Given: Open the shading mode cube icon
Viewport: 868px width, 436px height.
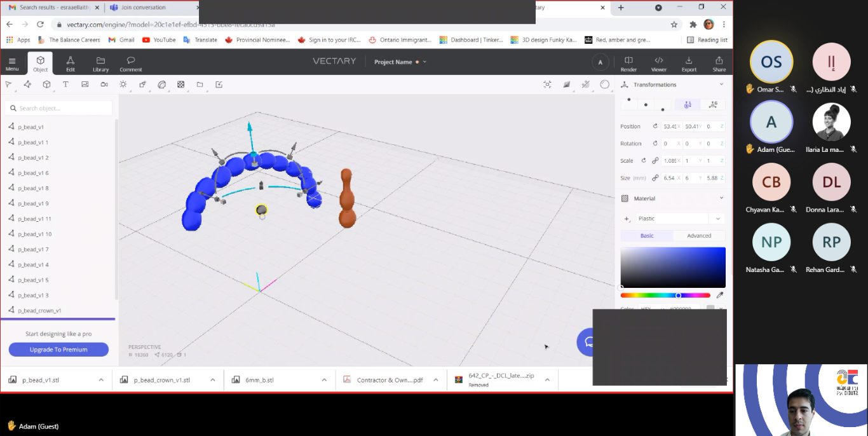Looking at the screenshot, I should tap(567, 84).
